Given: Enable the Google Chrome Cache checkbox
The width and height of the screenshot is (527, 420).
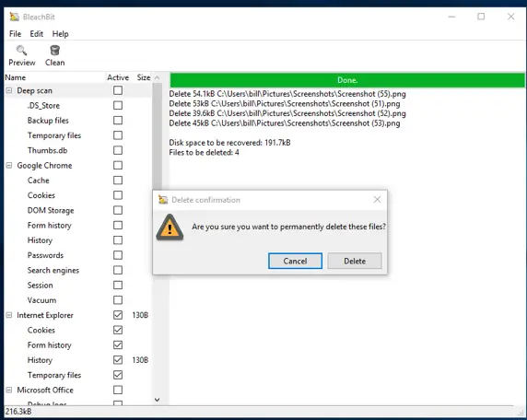Looking at the screenshot, I should [118, 181].
